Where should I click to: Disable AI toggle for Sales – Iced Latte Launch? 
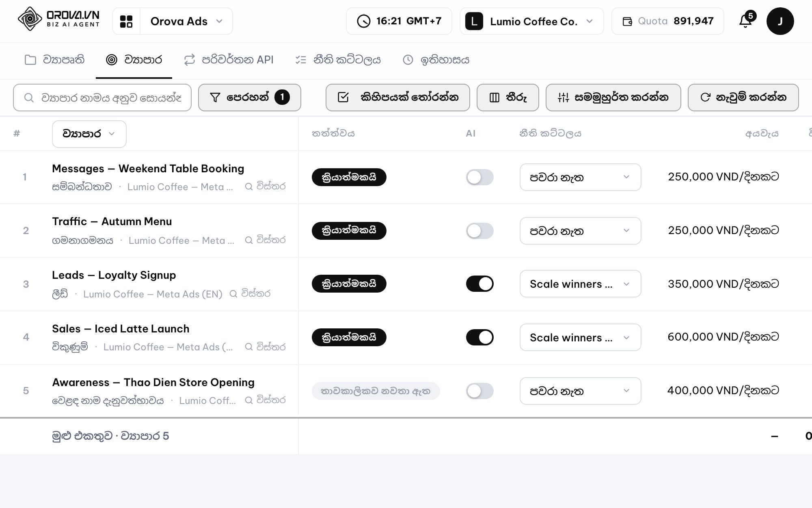tap(479, 337)
